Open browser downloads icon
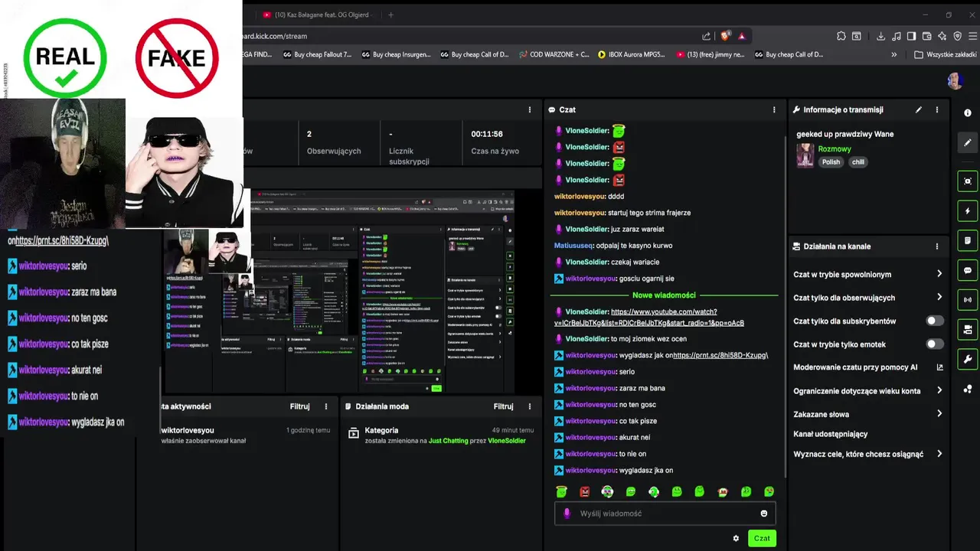Image resolution: width=980 pixels, height=551 pixels. tap(881, 36)
